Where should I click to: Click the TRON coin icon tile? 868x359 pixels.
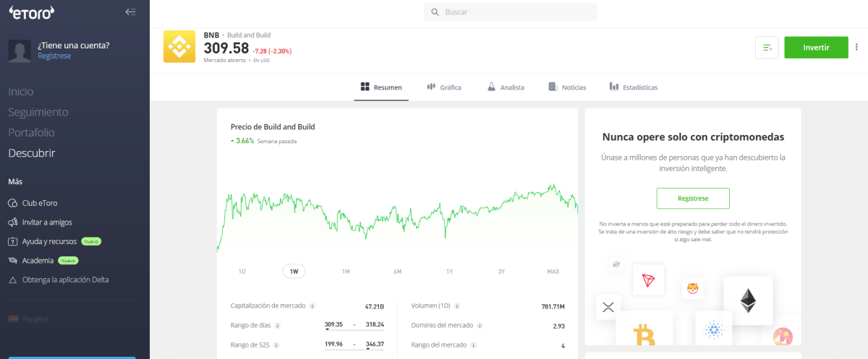pos(647,280)
